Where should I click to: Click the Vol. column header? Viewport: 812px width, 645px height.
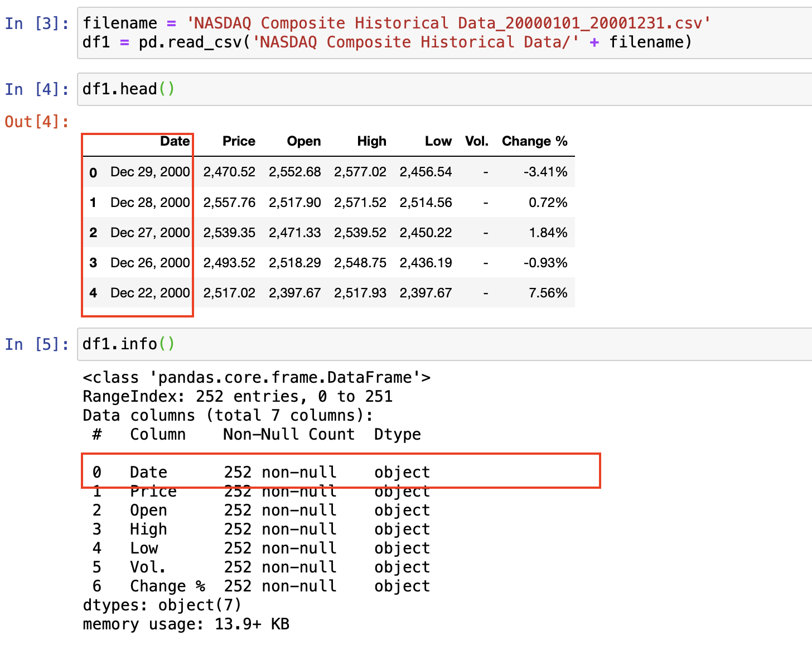click(477, 141)
